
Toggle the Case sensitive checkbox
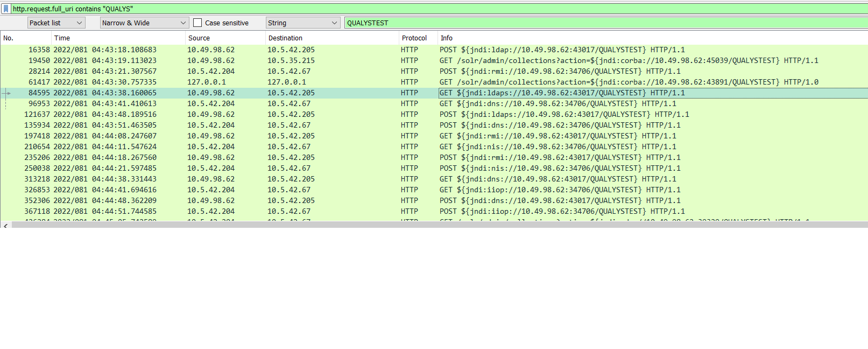pos(197,23)
